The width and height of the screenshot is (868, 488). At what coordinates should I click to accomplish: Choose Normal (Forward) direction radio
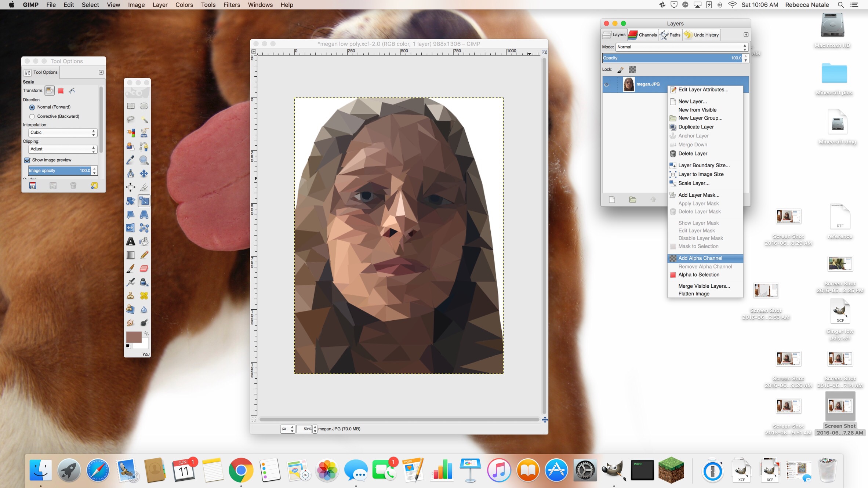click(x=32, y=107)
